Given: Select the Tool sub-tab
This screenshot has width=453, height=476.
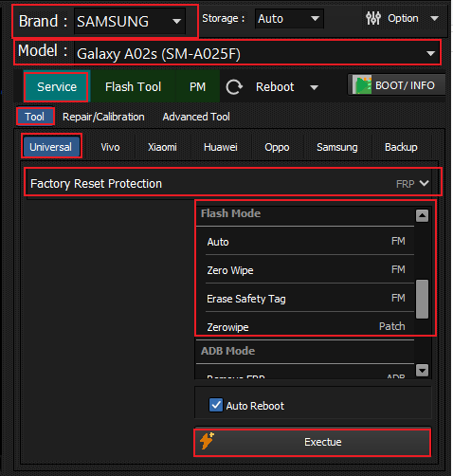Looking at the screenshot, I should click(x=35, y=117).
